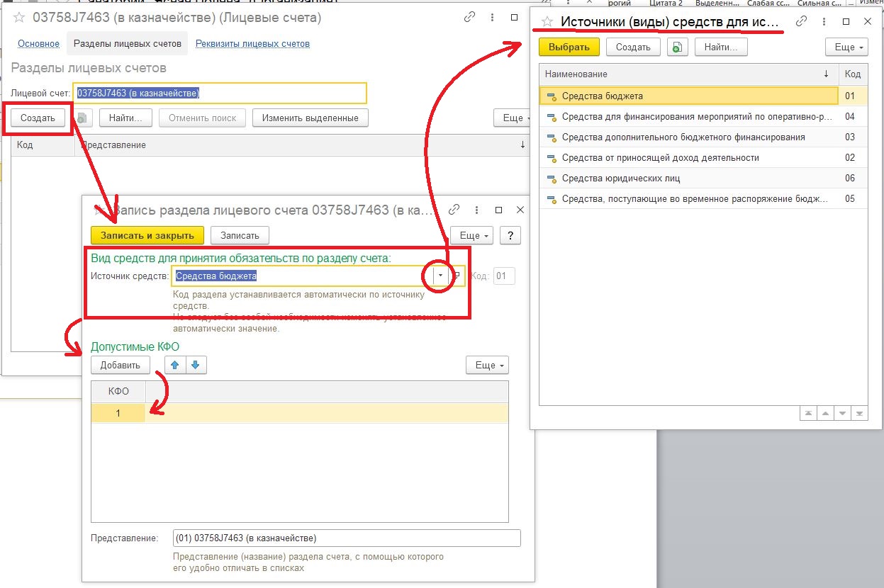
Task: Get link icon in Запись раздела dialog
Action: click(454, 210)
